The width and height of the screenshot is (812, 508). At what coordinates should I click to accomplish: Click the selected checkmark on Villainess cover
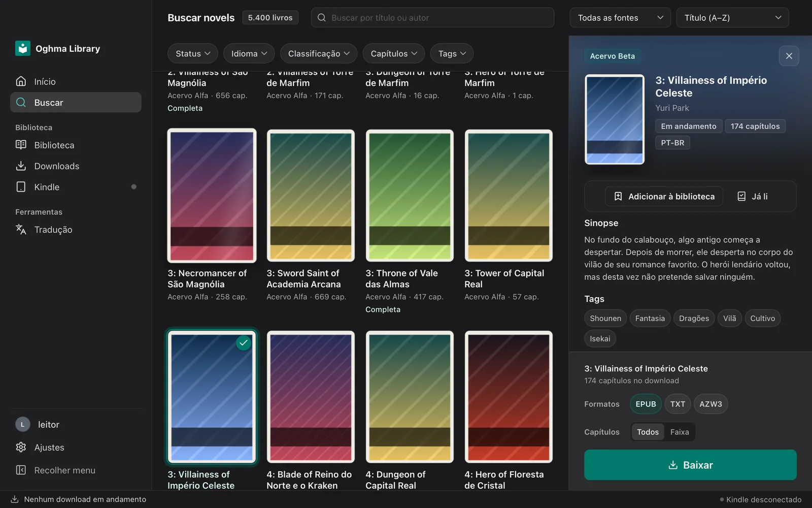[244, 343]
